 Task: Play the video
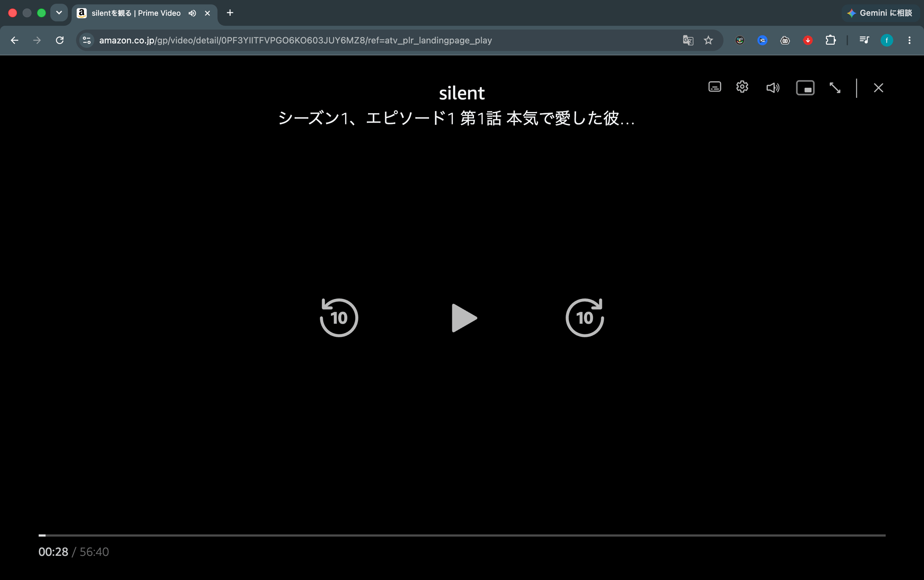point(464,318)
